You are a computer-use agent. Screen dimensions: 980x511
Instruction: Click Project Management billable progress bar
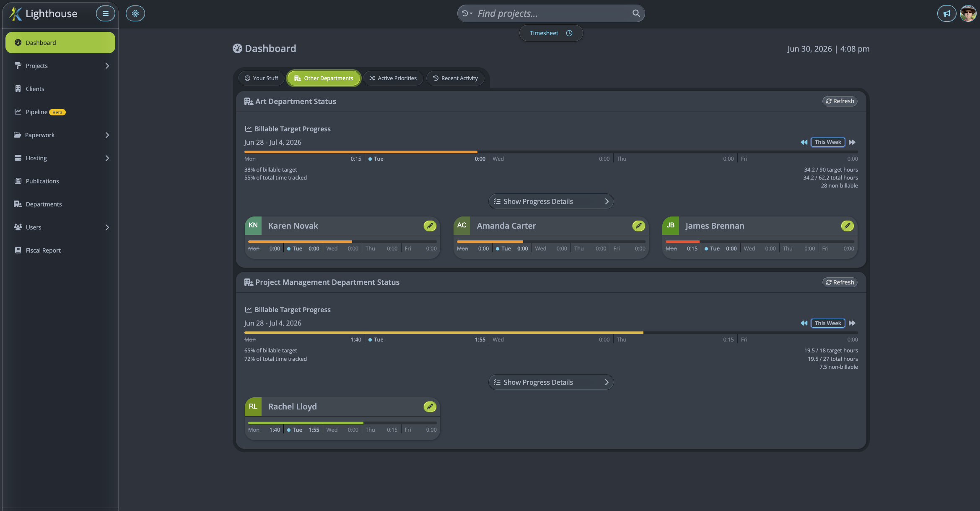pyautogui.click(x=551, y=332)
